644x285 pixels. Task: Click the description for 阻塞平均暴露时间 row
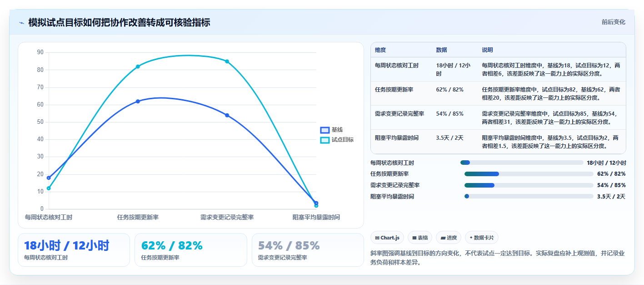[551, 142]
